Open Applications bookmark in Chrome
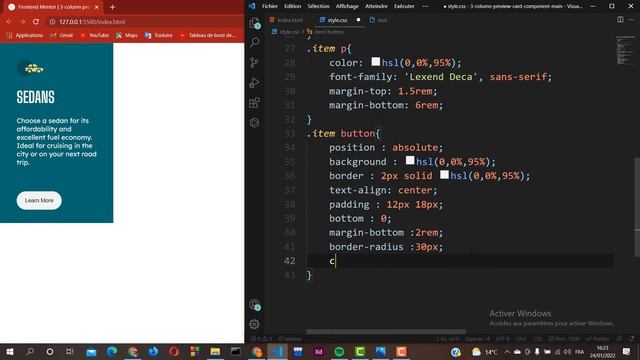 click(x=25, y=36)
